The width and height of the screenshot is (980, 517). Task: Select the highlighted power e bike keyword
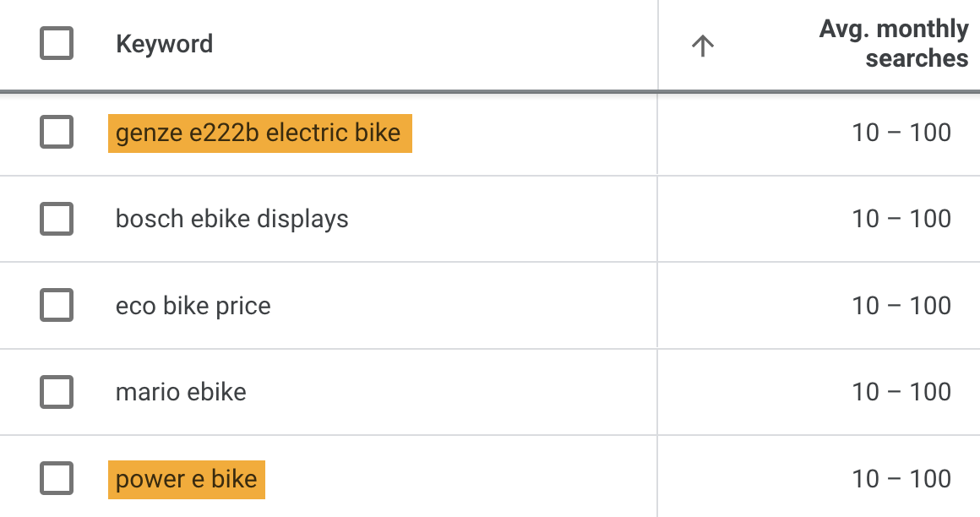(x=186, y=479)
